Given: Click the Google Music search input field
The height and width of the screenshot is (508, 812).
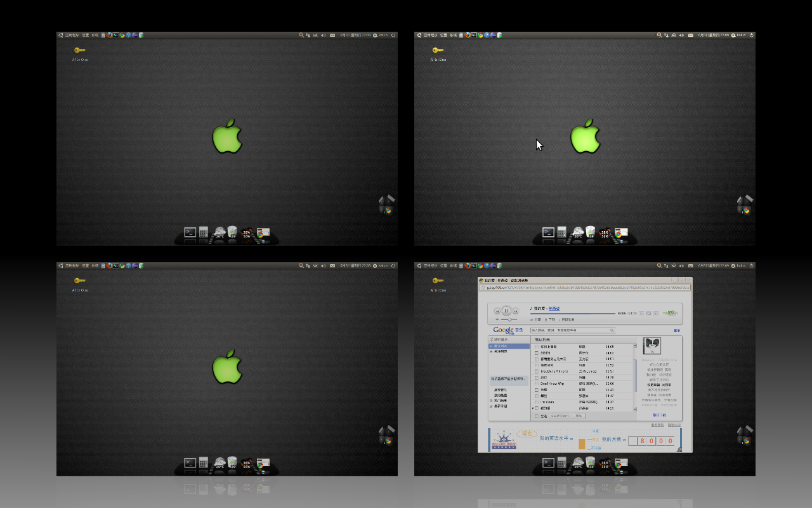Looking at the screenshot, I should click(573, 330).
